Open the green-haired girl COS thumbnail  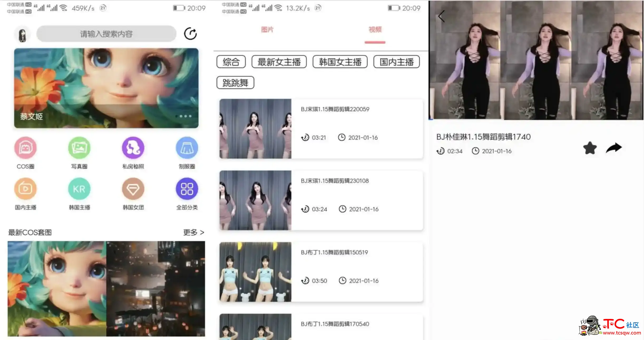click(x=57, y=289)
